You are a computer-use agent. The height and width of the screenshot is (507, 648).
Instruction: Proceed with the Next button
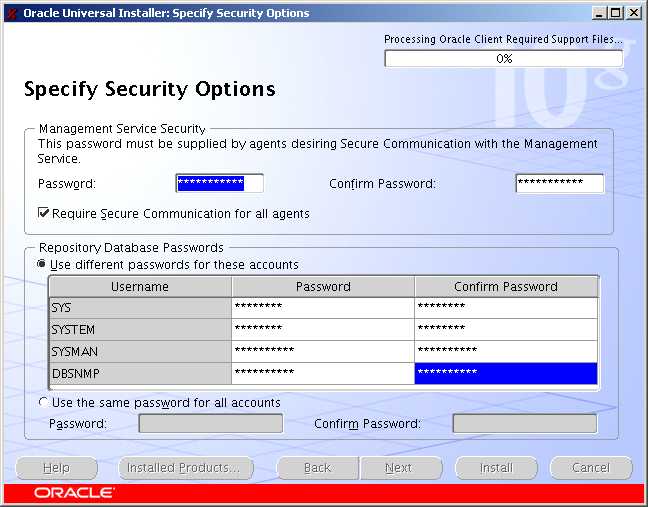pos(398,468)
